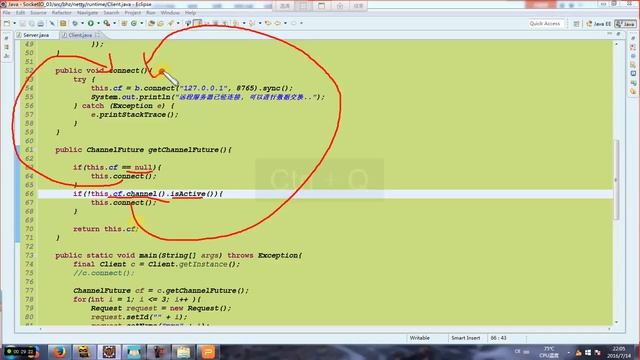The height and width of the screenshot is (360, 640).
Task: Maximize the editor area
Action: tap(618, 34)
